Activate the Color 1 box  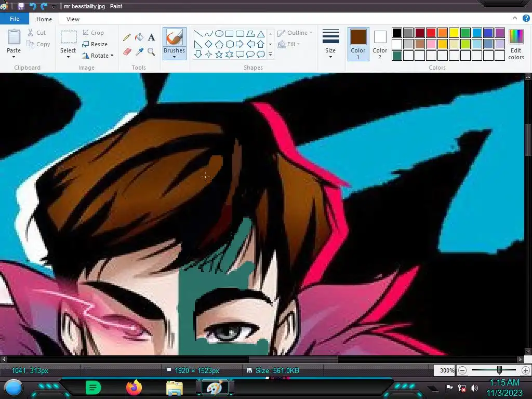point(358,45)
